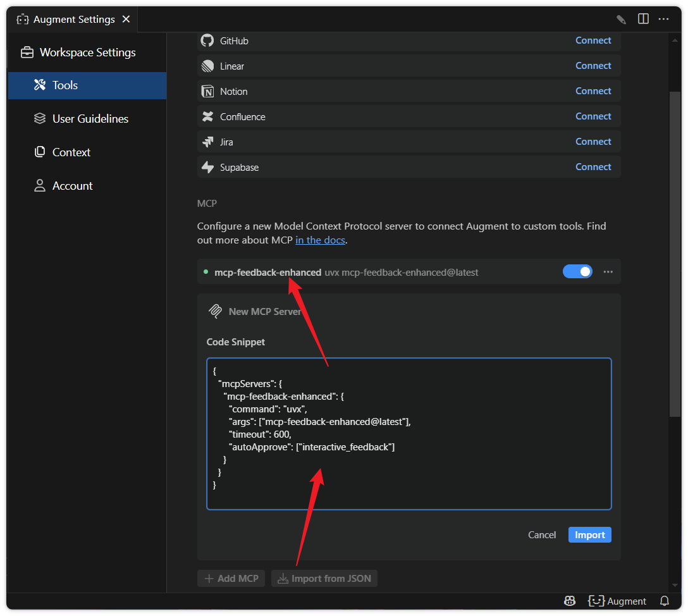Click the Linear logo icon

[207, 66]
